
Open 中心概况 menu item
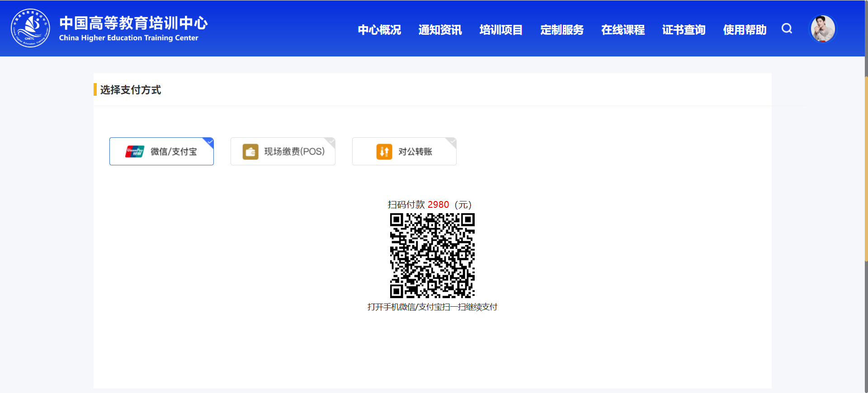[x=379, y=30]
